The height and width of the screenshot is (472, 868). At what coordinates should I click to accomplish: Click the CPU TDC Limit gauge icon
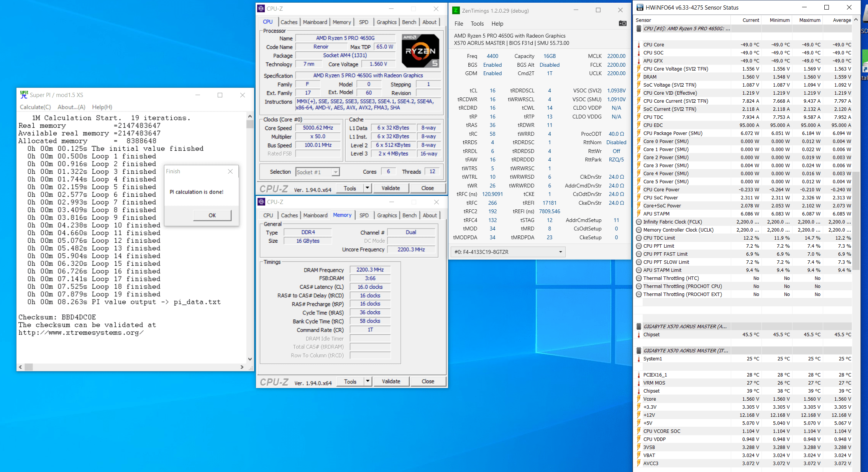[639, 238]
